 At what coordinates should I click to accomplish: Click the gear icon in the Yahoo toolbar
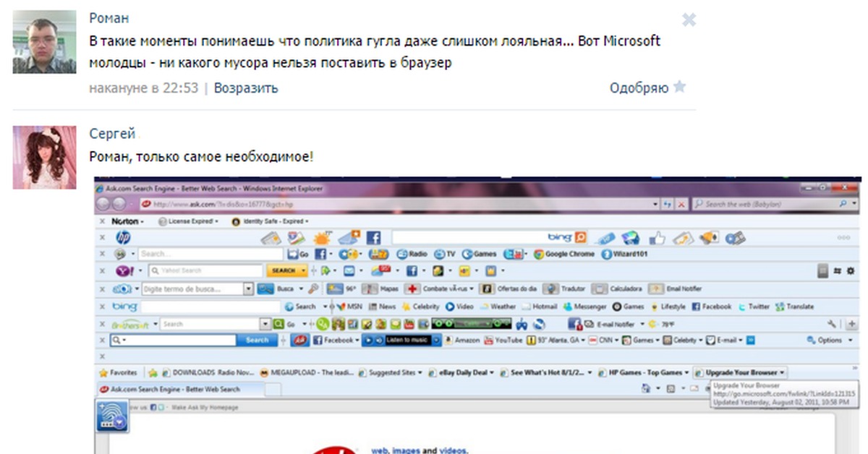click(850, 271)
